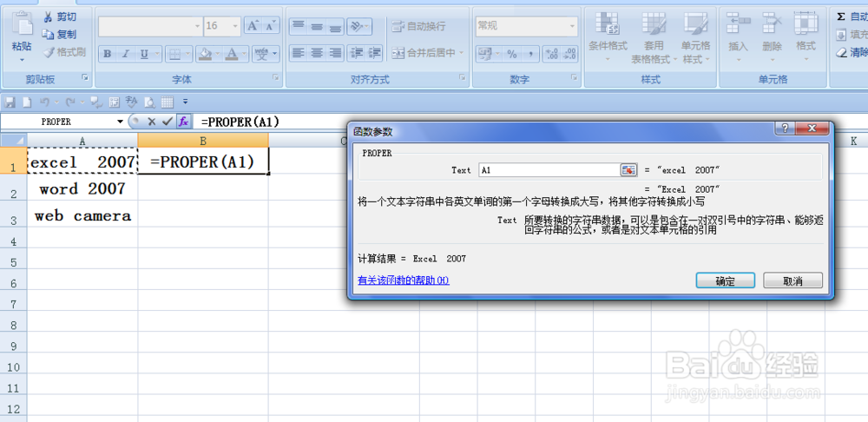Open the Name Box PROPER dropdown
The height and width of the screenshot is (422, 868).
click(120, 122)
